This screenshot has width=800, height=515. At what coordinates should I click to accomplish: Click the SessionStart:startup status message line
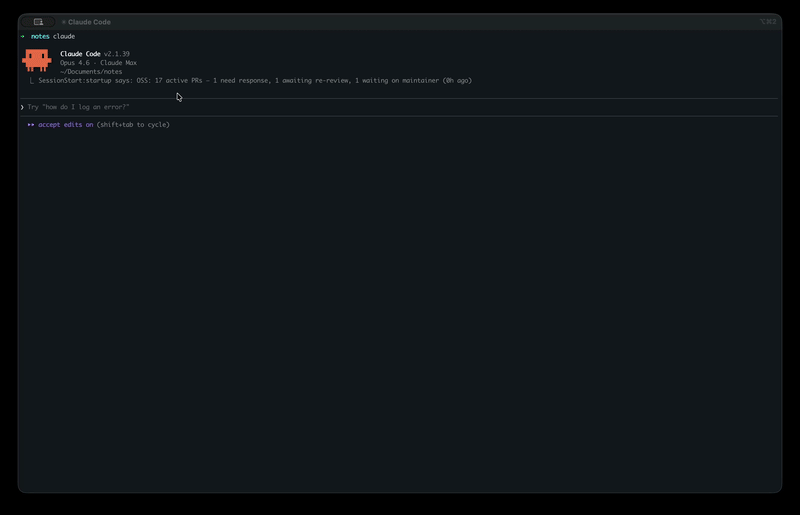click(x=255, y=81)
